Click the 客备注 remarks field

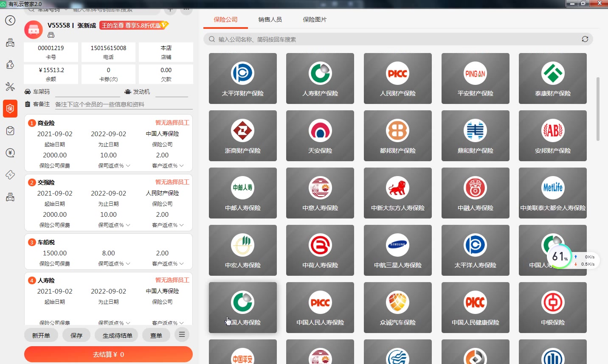124,104
